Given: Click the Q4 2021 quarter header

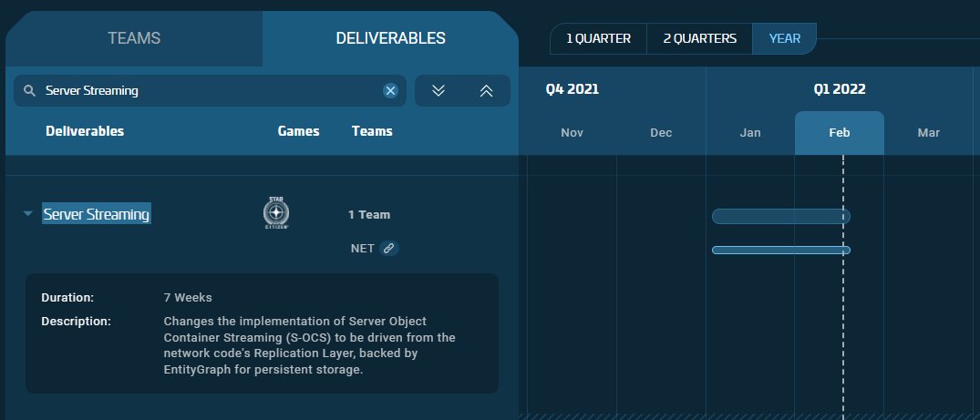Looking at the screenshot, I should [572, 89].
